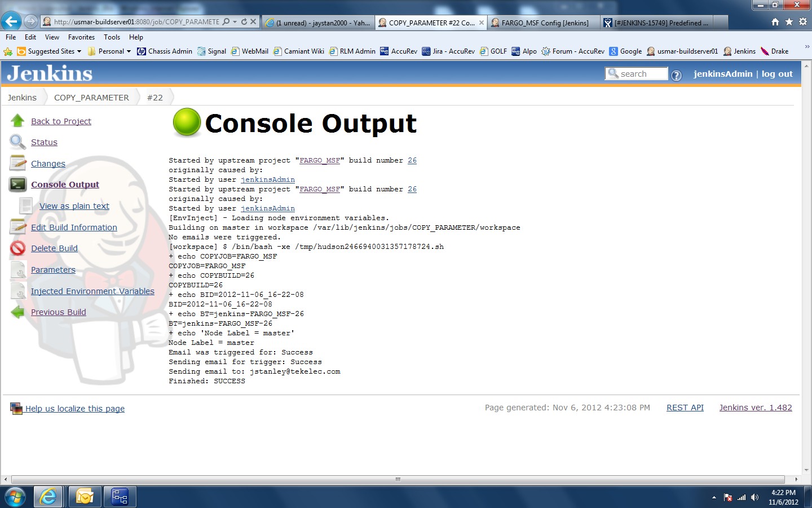Click the Back to Project green arrow icon
This screenshot has height=508, width=812.
click(x=17, y=120)
